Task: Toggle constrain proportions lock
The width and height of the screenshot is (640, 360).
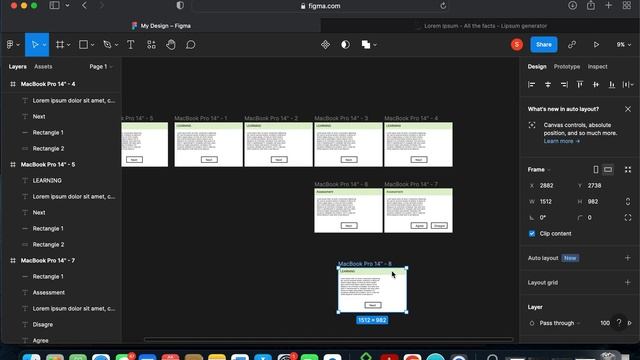Action: click(x=628, y=201)
